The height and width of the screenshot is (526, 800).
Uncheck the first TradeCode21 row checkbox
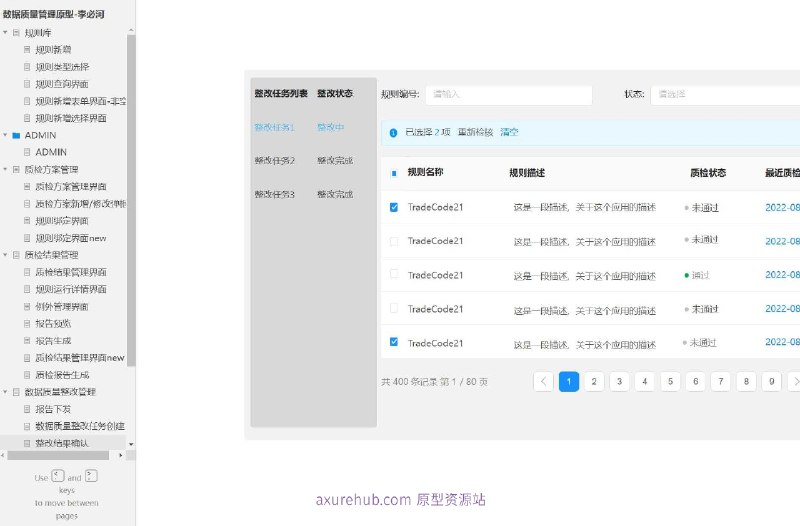pos(394,207)
